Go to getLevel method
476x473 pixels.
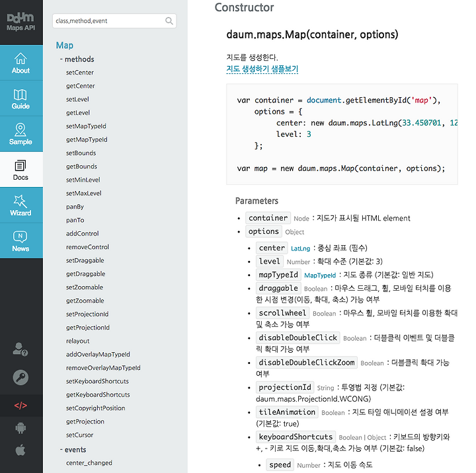(x=78, y=112)
